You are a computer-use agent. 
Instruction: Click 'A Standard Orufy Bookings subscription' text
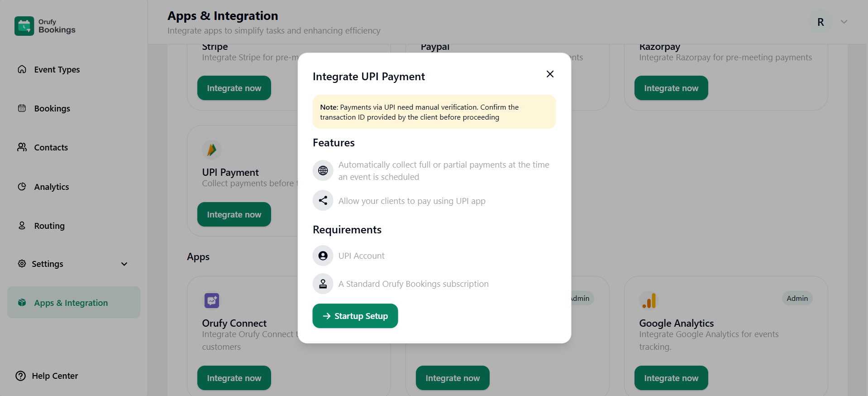pyautogui.click(x=414, y=284)
